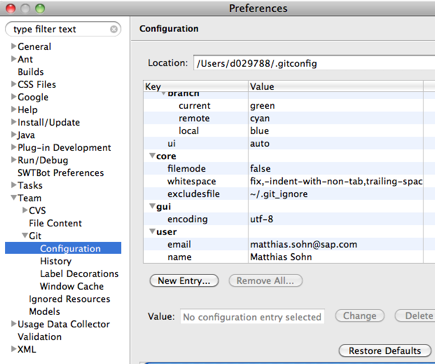Viewport: 435px width, 364px height.
Task: Expand the Usage Data Collector node
Action: click(x=14, y=324)
